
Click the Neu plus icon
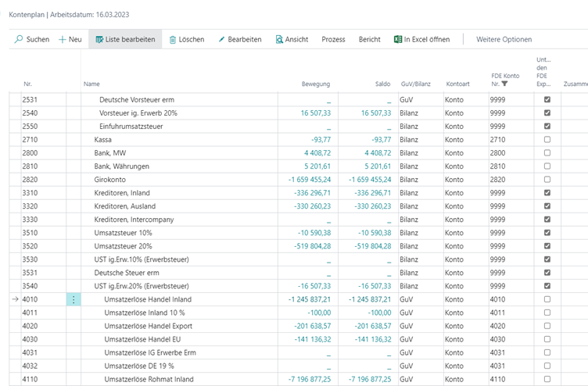tap(63, 39)
